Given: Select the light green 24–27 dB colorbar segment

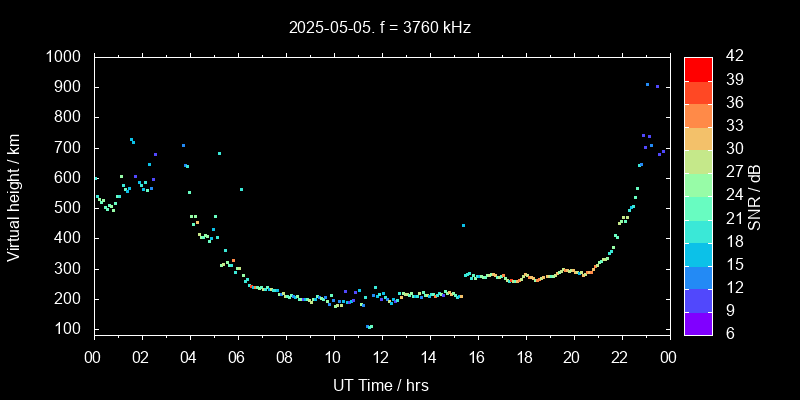Looking at the screenshot, I should point(698,184).
